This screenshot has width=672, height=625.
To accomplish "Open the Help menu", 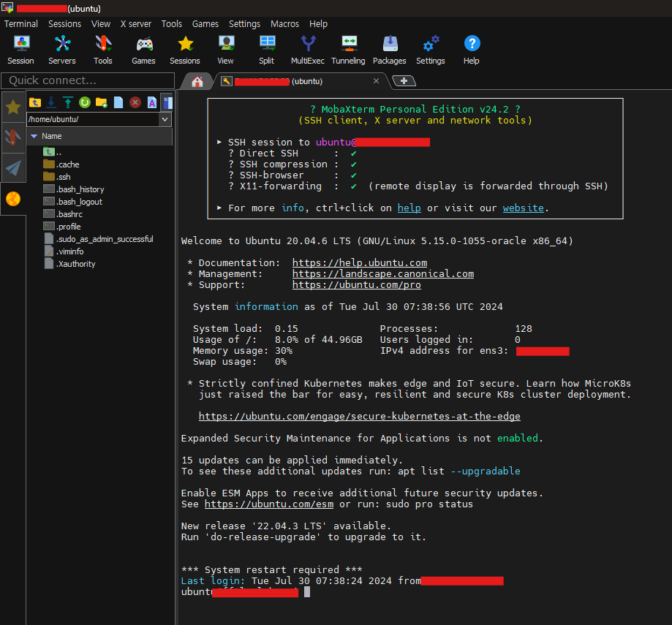I will (x=318, y=24).
